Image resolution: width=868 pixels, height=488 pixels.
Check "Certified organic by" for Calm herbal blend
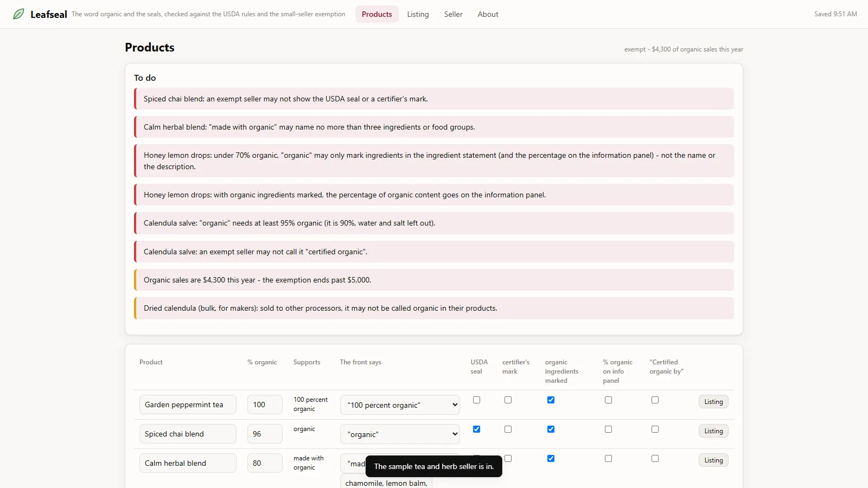655,459
